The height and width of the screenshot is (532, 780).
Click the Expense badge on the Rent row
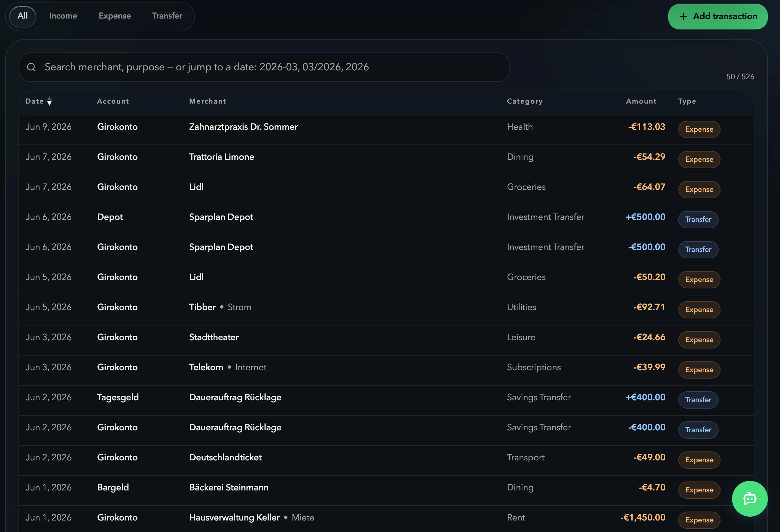(699, 520)
